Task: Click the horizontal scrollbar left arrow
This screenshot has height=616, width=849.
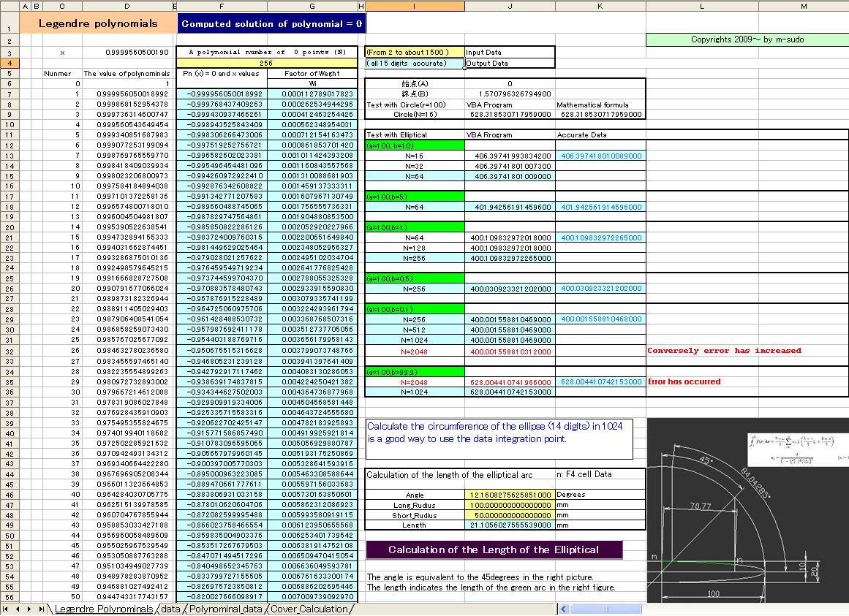Action: tap(563, 609)
